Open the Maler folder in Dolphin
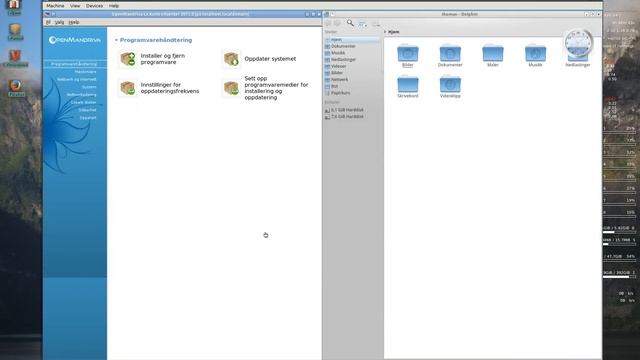This screenshot has height=360, width=640. coord(493,56)
